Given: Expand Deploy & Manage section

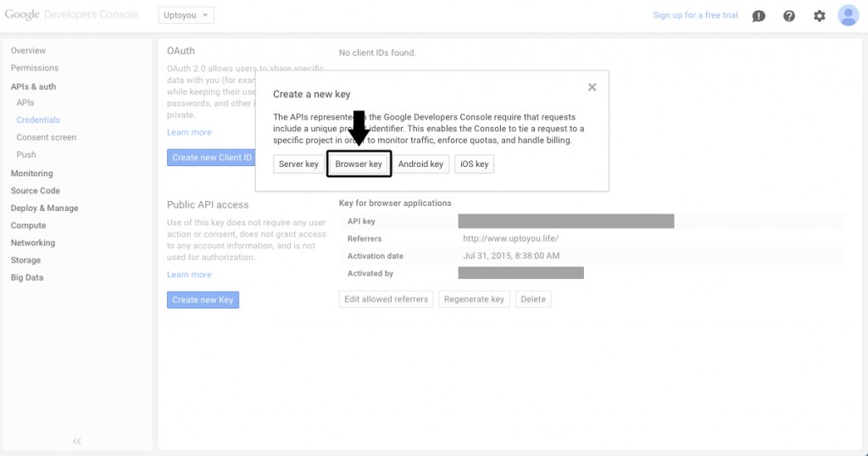Looking at the screenshot, I should coord(44,208).
